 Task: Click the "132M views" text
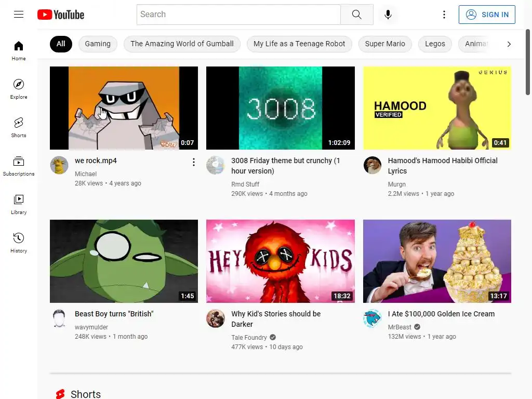click(x=404, y=337)
